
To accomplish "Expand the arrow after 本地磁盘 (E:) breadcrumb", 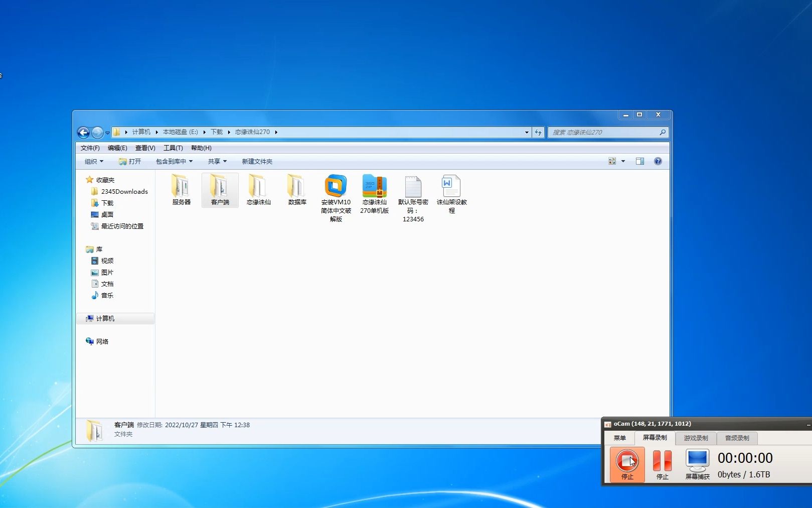I will (x=205, y=132).
